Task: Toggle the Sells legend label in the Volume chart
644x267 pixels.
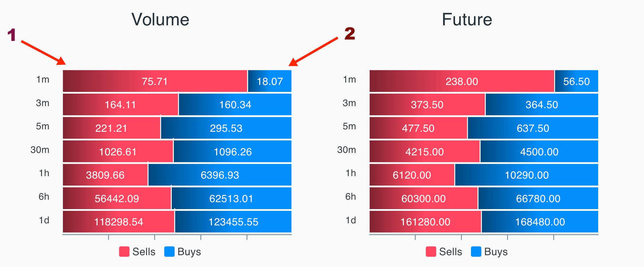Action: click(x=144, y=252)
